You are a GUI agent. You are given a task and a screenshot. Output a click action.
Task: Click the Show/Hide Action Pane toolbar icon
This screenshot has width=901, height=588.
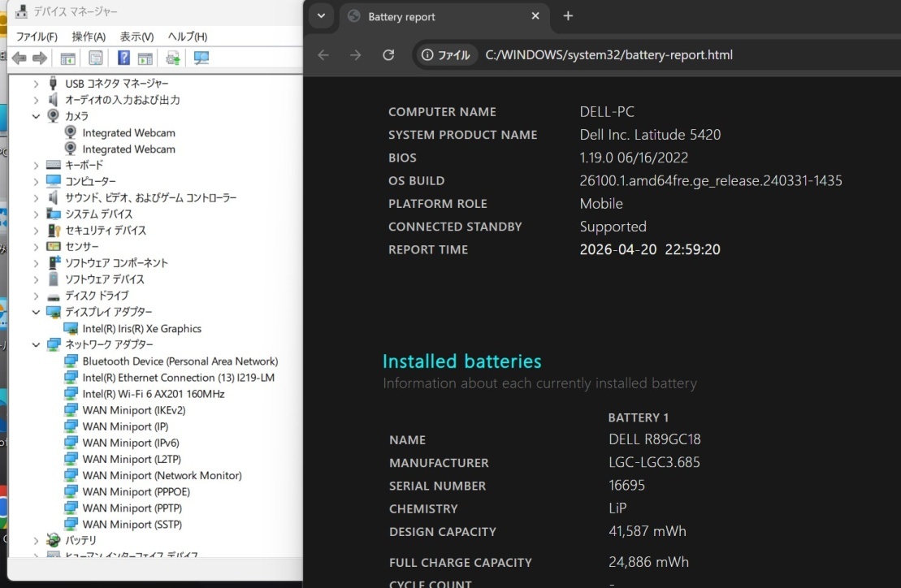(x=145, y=58)
